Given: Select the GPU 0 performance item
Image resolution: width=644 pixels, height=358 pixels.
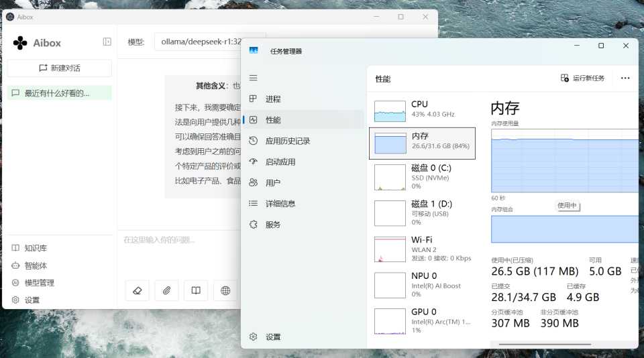Looking at the screenshot, I should [x=422, y=321].
